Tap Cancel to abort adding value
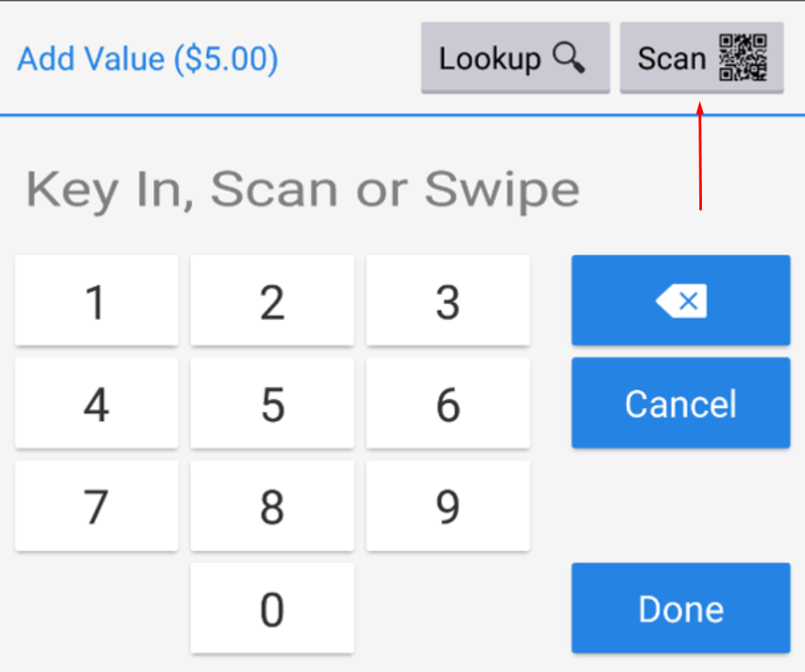 click(680, 402)
